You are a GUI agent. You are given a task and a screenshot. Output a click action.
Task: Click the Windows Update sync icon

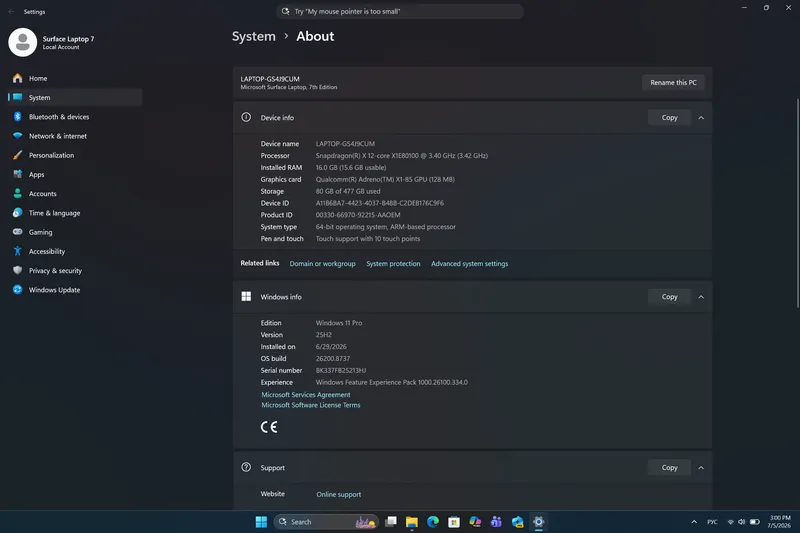coord(18,290)
